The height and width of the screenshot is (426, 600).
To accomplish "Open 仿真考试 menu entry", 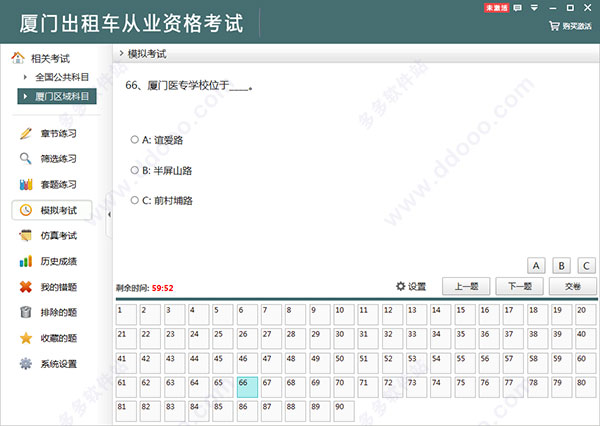I will click(x=59, y=236).
